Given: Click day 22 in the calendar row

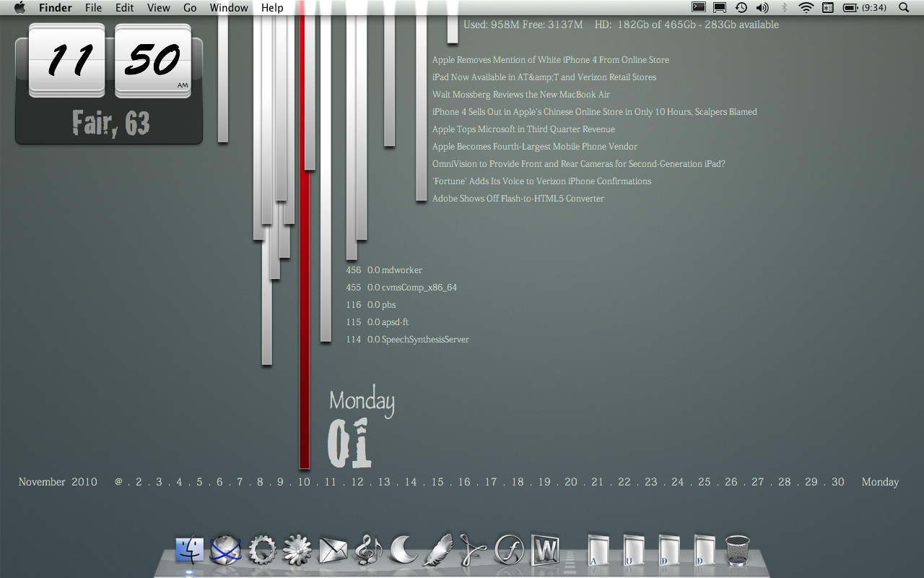Looking at the screenshot, I should [x=624, y=482].
